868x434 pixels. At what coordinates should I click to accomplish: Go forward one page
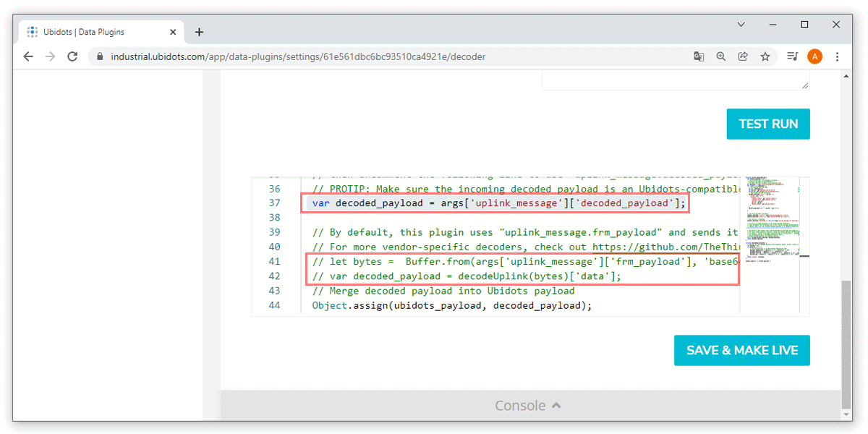[50, 56]
